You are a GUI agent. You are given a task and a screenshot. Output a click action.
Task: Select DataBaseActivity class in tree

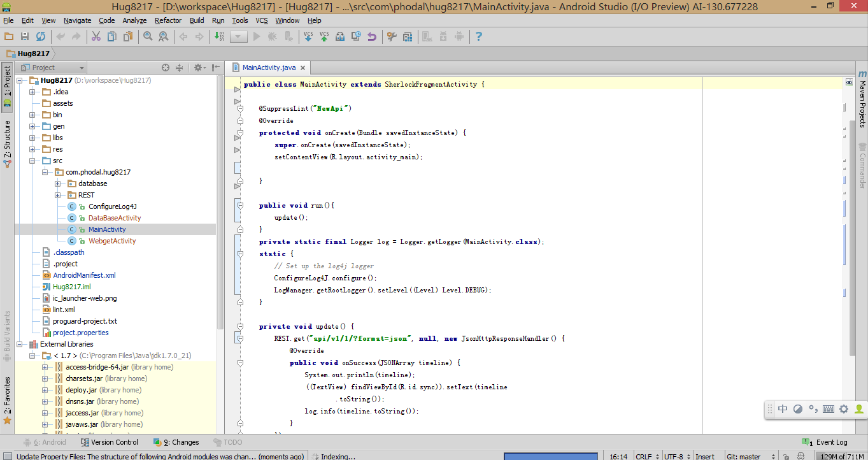pyautogui.click(x=115, y=218)
